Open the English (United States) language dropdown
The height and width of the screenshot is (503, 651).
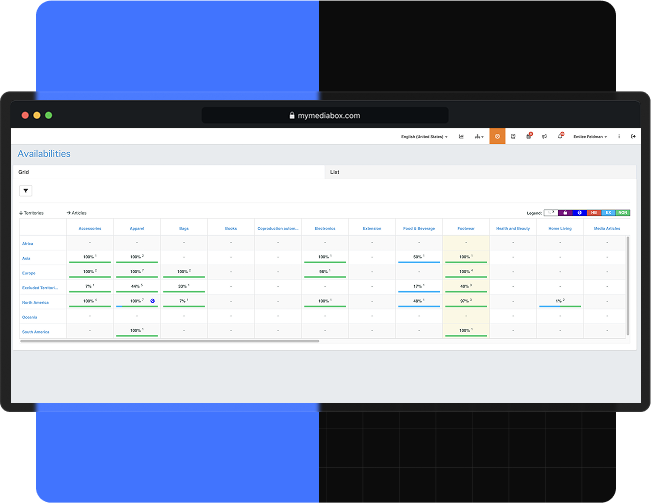click(x=424, y=136)
